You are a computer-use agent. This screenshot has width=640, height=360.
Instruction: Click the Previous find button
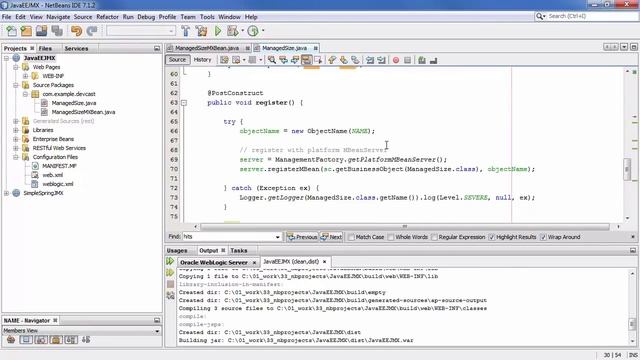[x=302, y=237]
